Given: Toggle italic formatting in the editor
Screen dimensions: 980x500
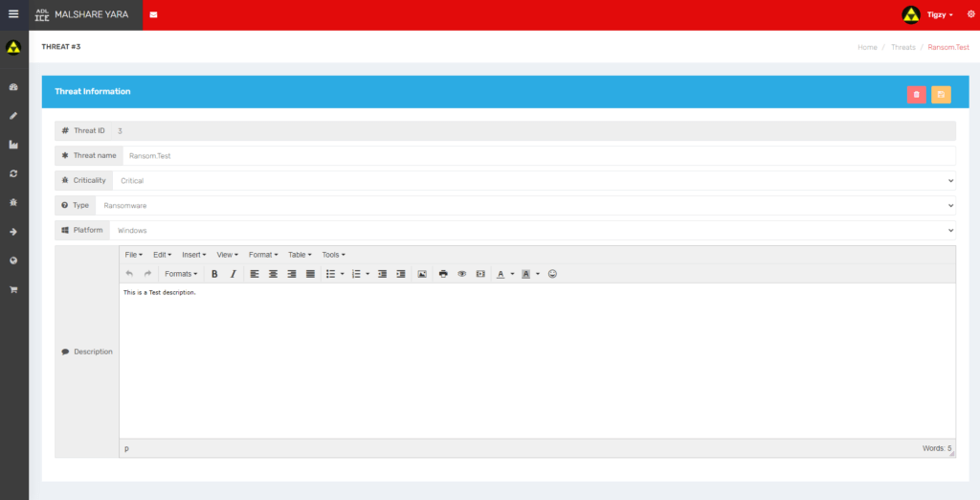Looking at the screenshot, I should (233, 274).
